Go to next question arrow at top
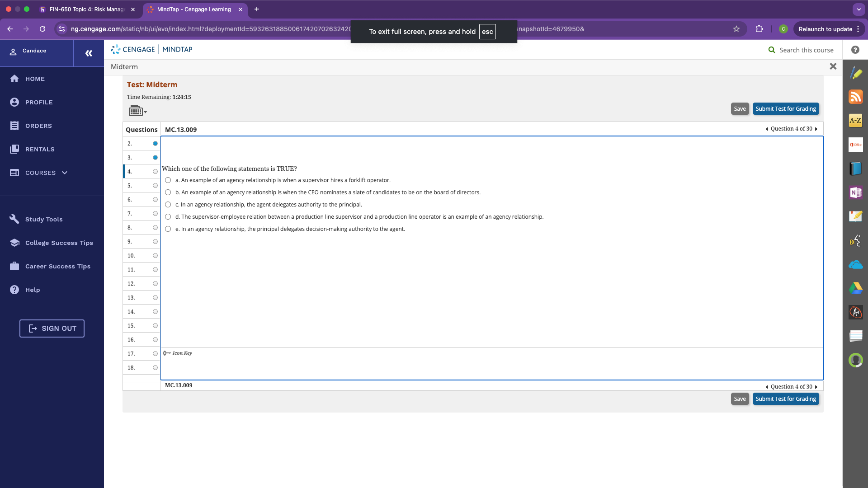The width and height of the screenshot is (868, 488). (x=816, y=129)
